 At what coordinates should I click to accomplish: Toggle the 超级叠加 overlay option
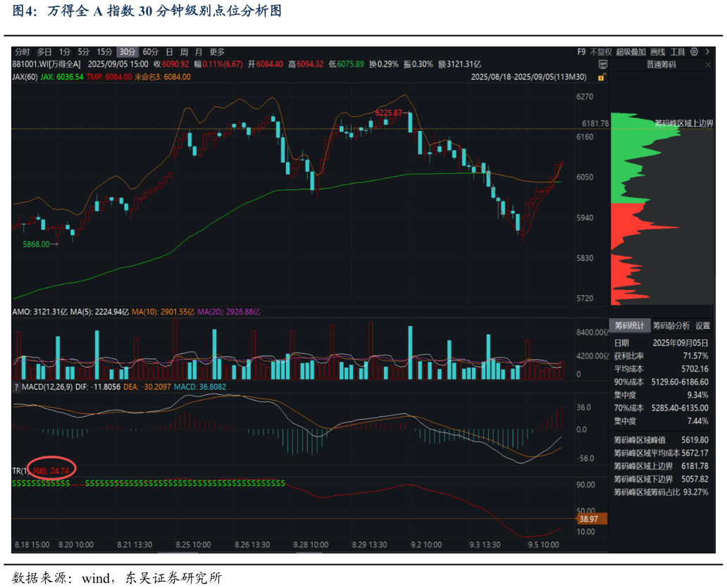[x=630, y=51]
